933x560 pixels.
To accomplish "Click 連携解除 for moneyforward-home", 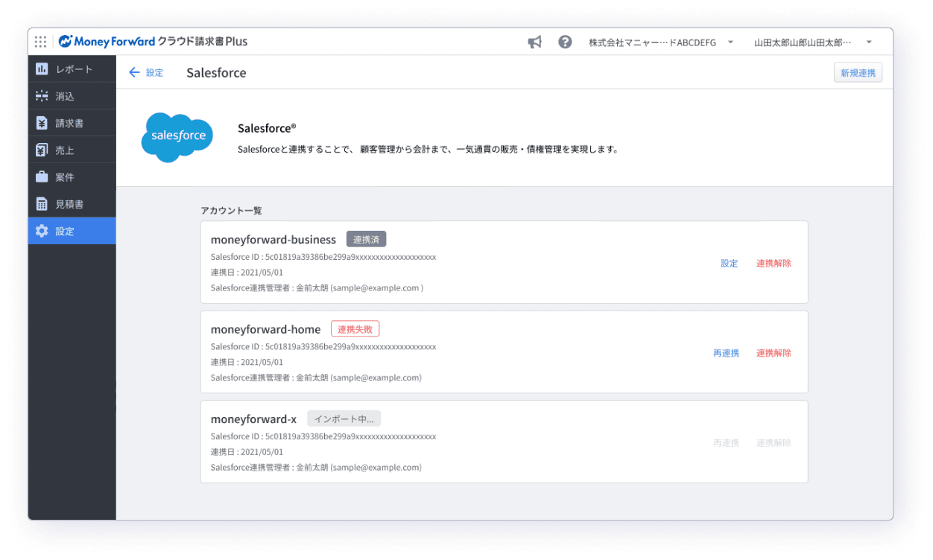I will tap(774, 353).
